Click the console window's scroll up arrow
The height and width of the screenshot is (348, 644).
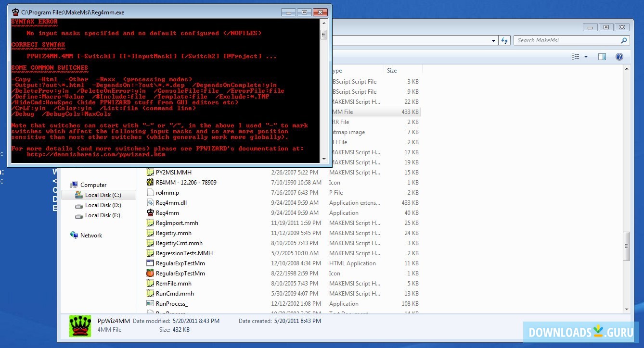coord(324,24)
